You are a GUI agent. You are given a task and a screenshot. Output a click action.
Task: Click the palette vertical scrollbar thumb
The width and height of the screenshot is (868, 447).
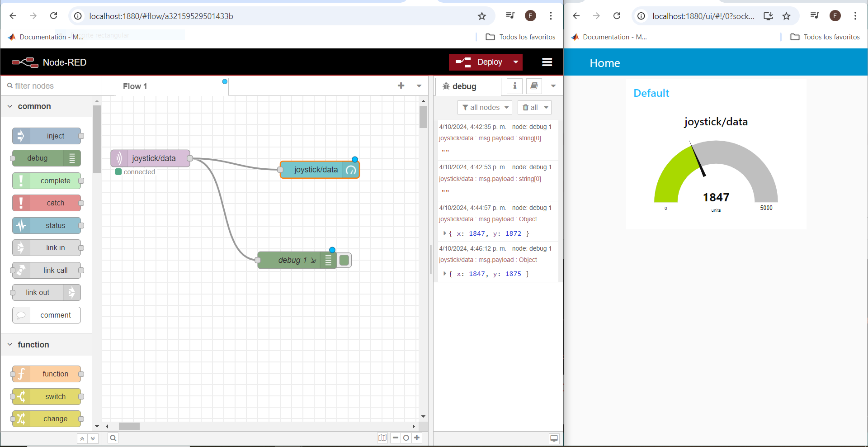tap(97, 139)
